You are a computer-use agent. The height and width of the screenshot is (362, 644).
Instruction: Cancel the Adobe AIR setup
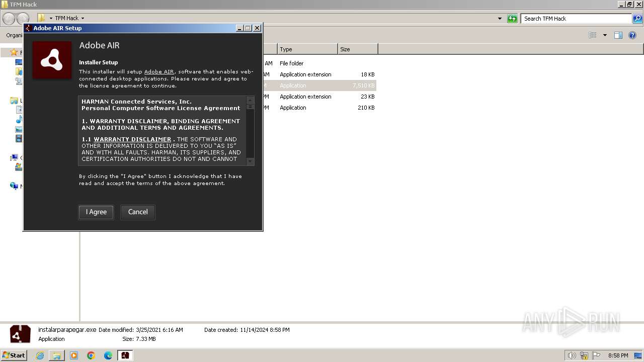[x=138, y=212]
